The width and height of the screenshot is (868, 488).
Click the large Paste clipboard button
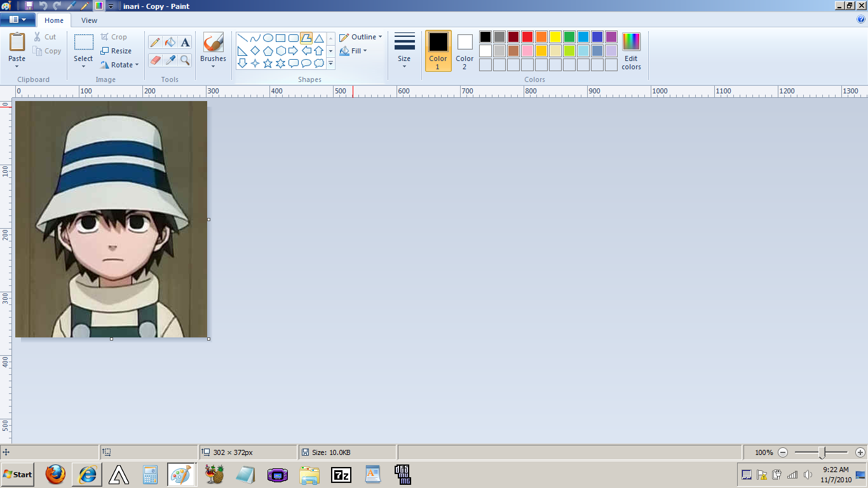17,42
